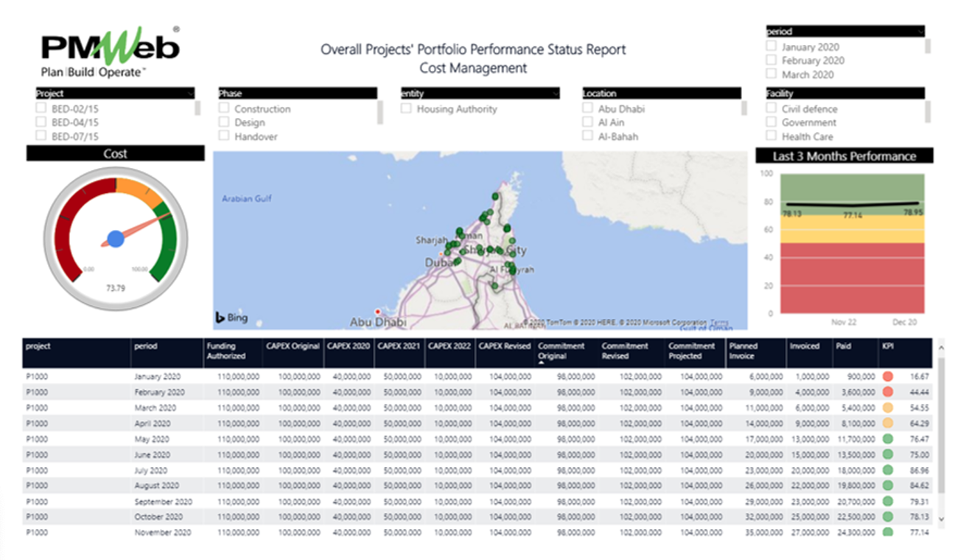Screen dimensions: 969x560
Task: Sort by the CAPEX Original column header
Action: coord(293,346)
